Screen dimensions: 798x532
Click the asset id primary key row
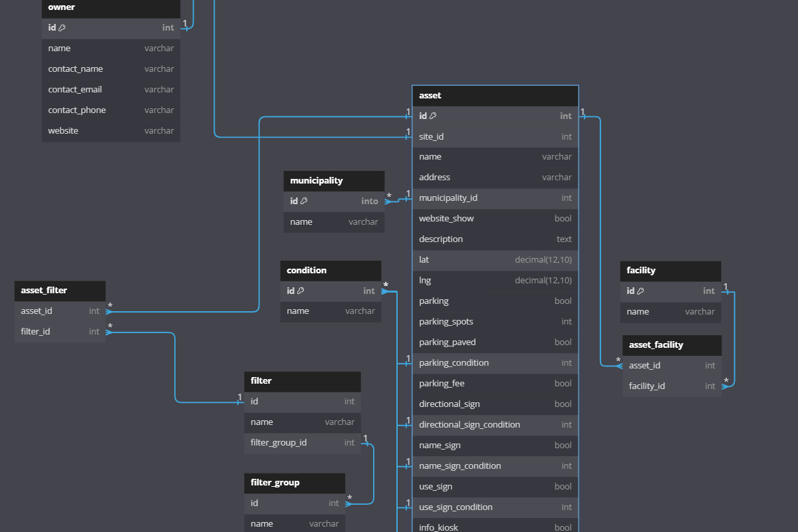(495, 116)
